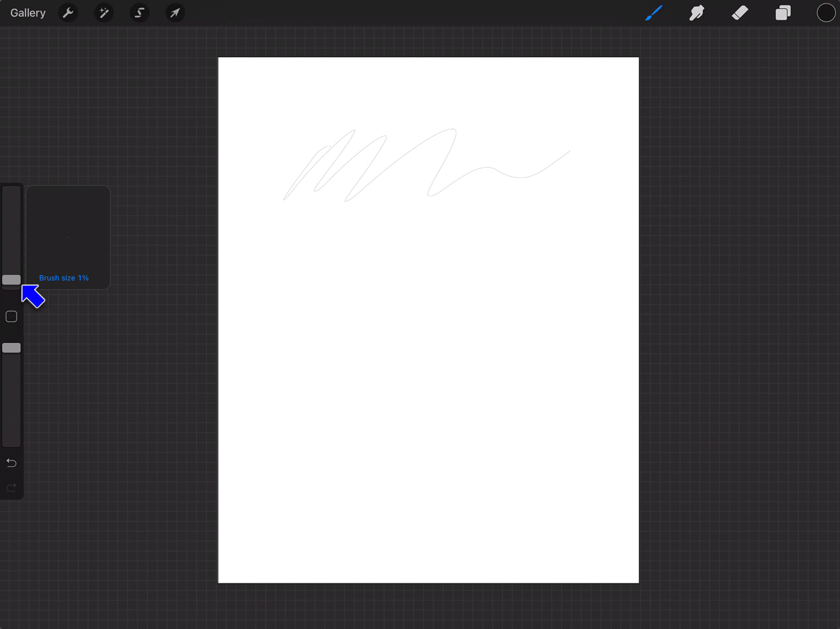Select the Smudge tool

click(x=697, y=13)
